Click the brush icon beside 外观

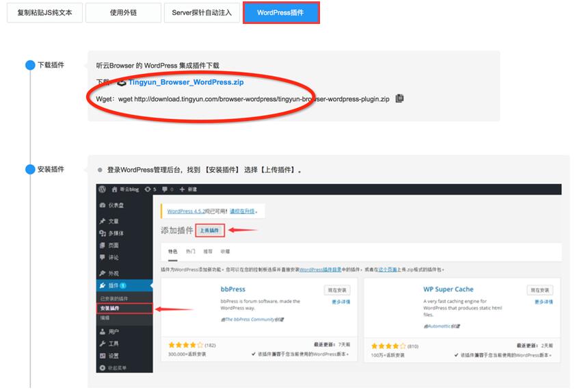(x=103, y=273)
